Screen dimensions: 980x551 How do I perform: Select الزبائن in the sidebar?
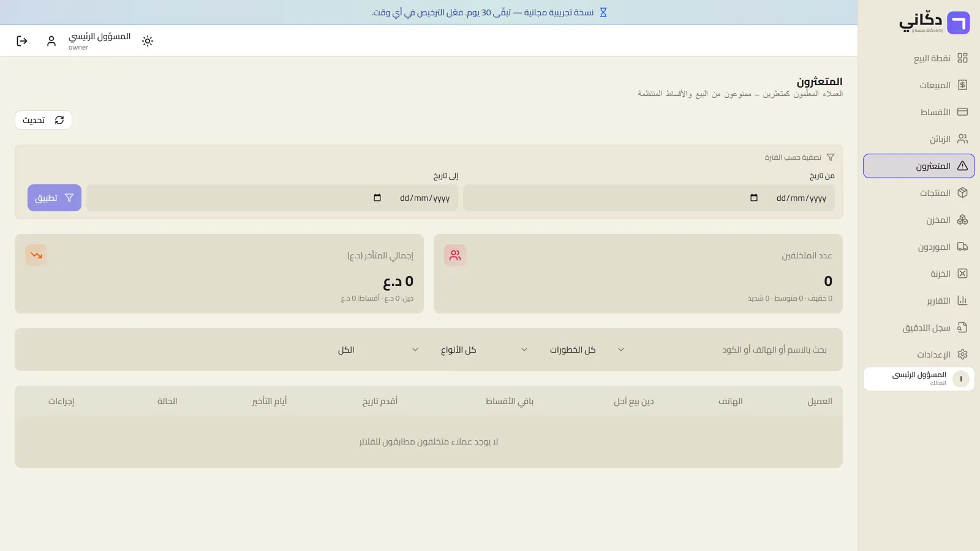(919, 139)
